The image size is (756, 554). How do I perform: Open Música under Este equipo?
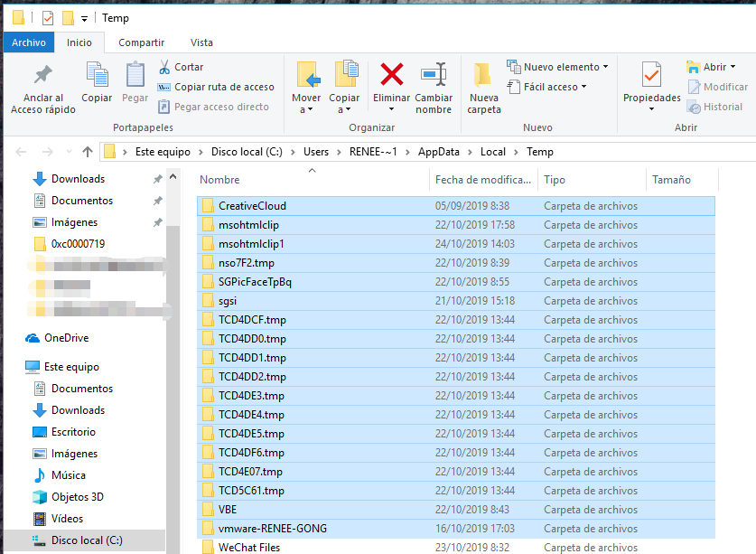coord(69,475)
